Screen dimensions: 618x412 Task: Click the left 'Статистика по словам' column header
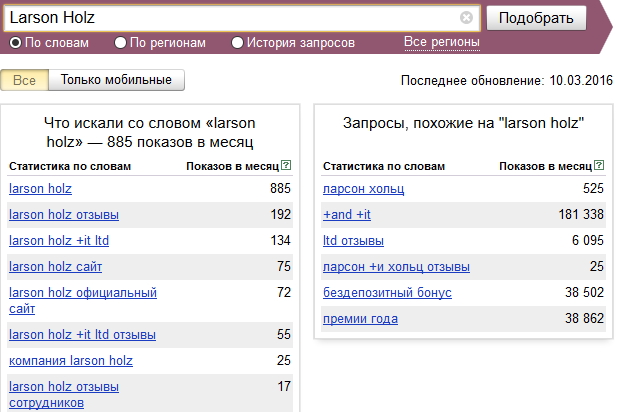pyautogui.click(x=70, y=166)
